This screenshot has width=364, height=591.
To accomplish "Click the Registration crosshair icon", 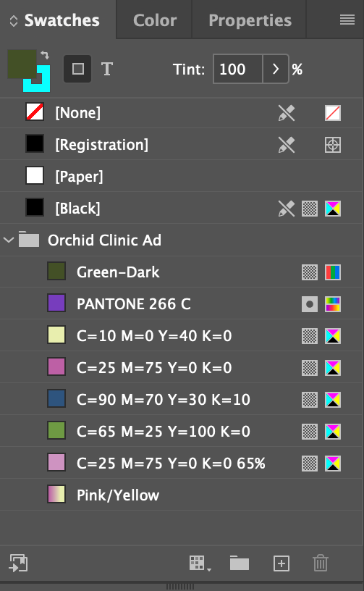I will point(333,145).
